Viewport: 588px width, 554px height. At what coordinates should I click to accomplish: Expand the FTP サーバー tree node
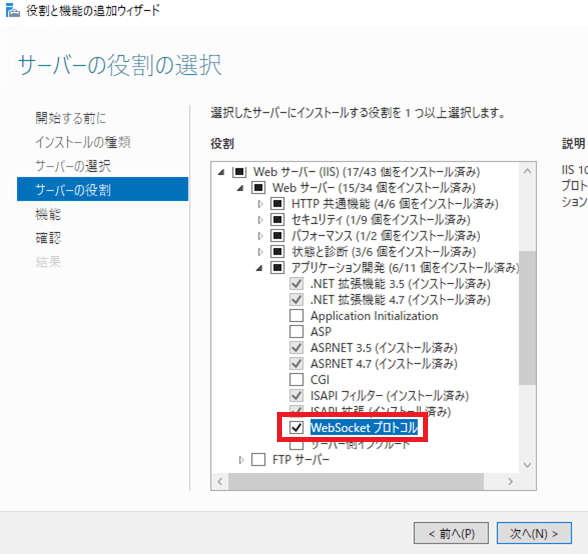pyautogui.click(x=241, y=460)
